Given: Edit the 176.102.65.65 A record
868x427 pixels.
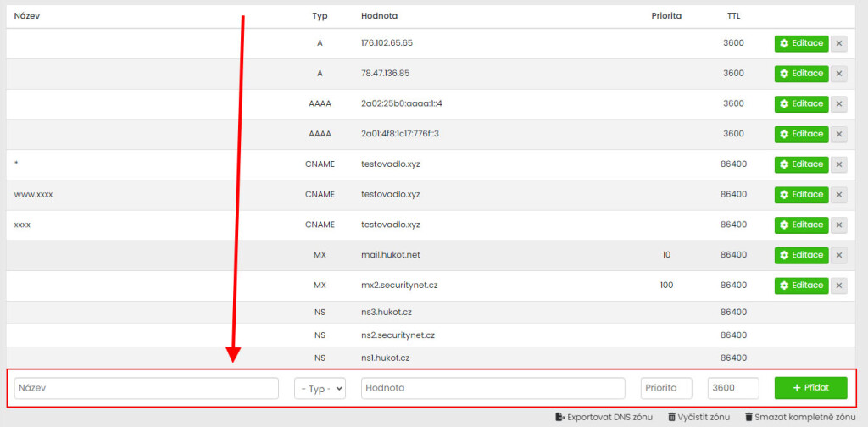Looking at the screenshot, I should point(801,43).
